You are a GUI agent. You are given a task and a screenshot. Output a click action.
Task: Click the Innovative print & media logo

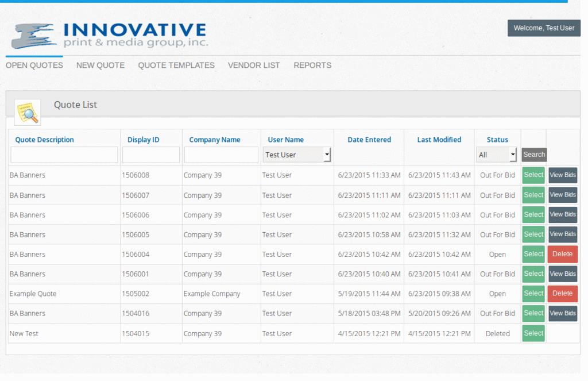pos(109,36)
